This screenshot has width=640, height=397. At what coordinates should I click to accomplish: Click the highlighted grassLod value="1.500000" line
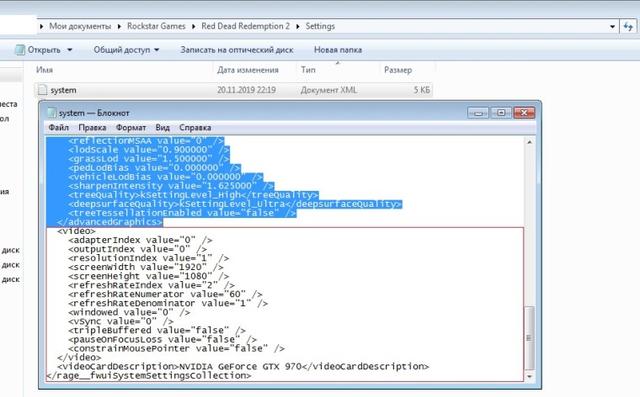(x=149, y=159)
